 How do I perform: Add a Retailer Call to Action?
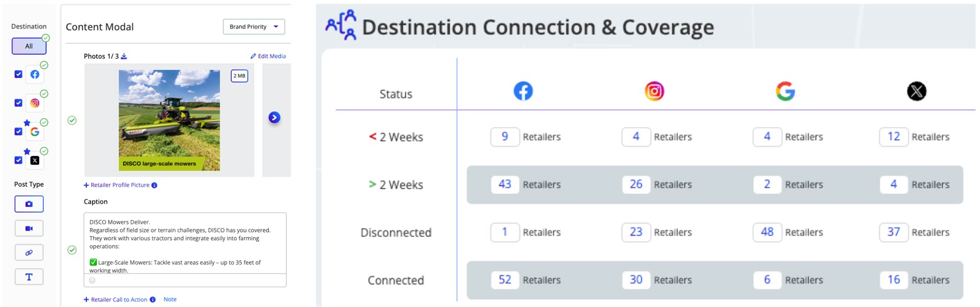pyautogui.click(x=115, y=299)
